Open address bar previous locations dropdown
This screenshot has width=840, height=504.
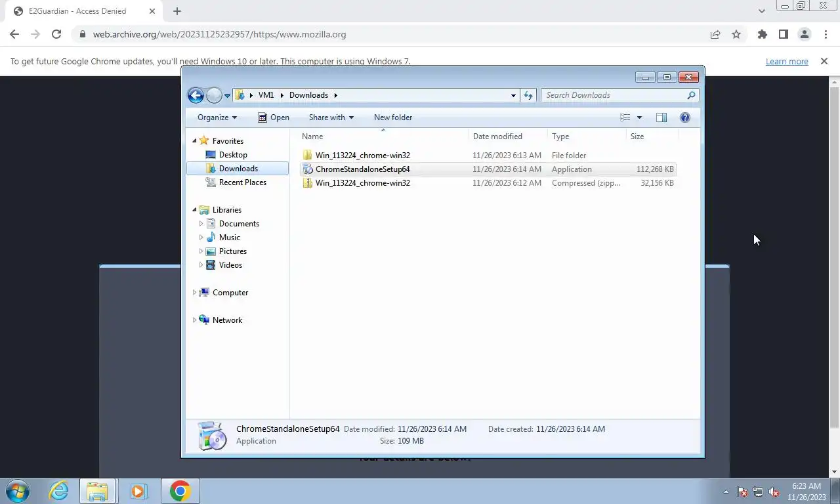[513, 95]
